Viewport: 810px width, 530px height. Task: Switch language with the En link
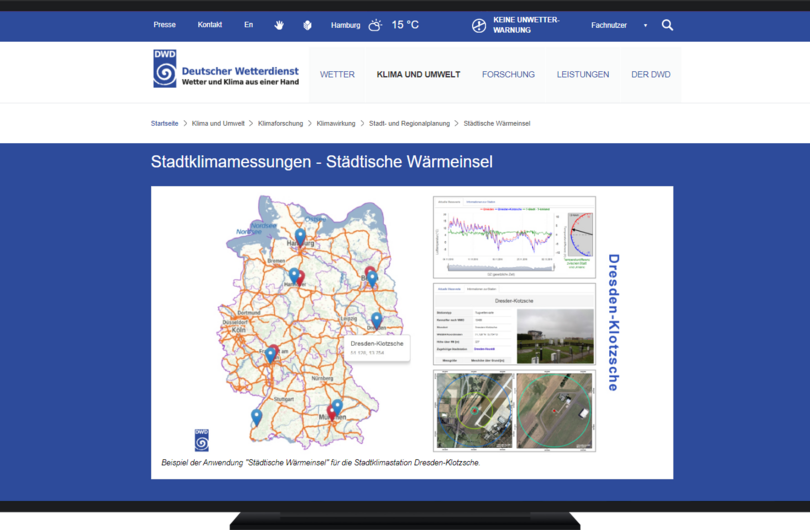(x=248, y=25)
